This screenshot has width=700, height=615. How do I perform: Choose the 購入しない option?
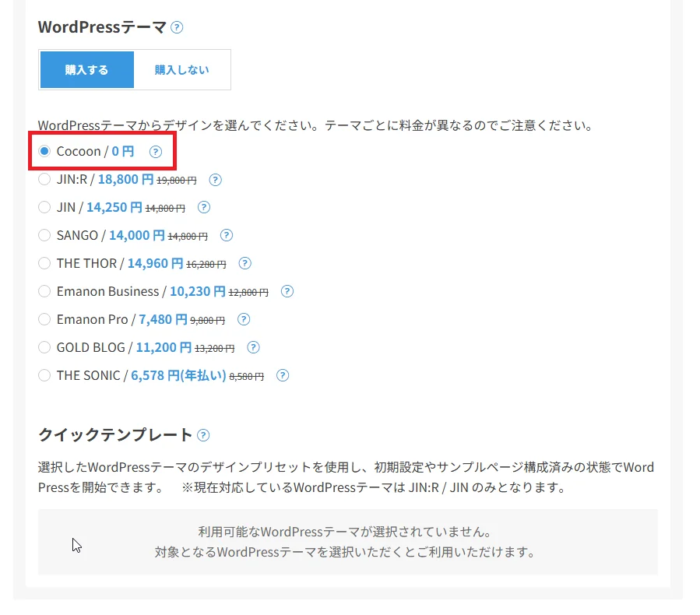pos(181,69)
